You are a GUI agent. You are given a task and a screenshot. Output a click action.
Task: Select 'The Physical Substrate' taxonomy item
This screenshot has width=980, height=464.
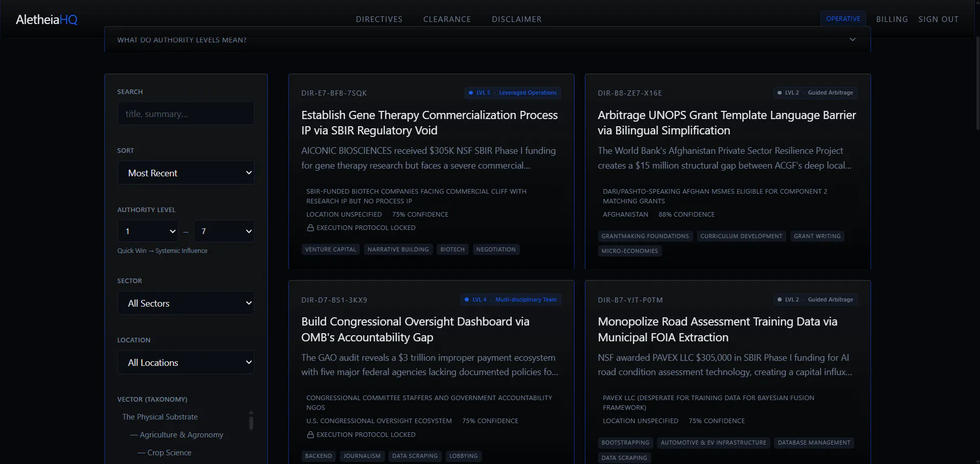pos(160,417)
